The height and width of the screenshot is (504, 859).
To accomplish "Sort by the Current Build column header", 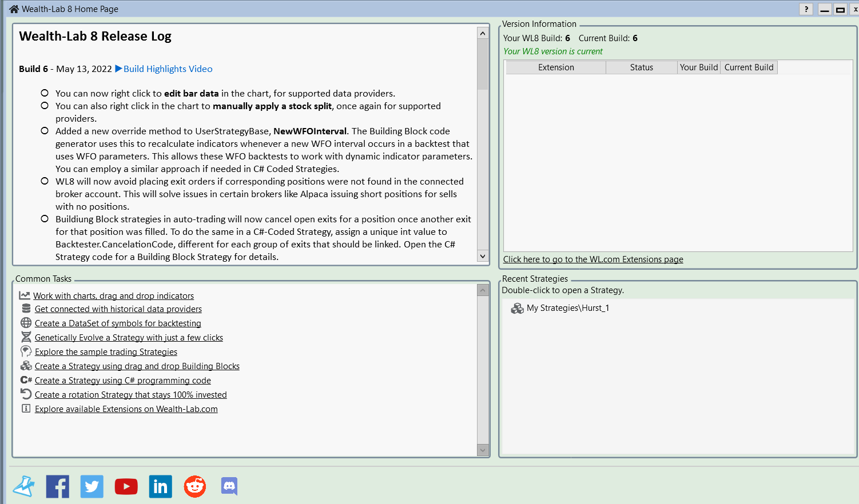I will pyautogui.click(x=749, y=67).
